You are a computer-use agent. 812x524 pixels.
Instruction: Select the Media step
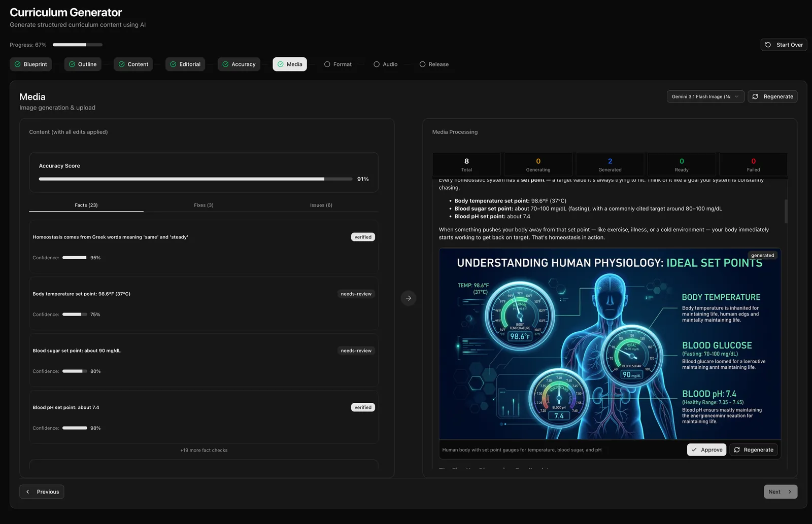click(290, 64)
